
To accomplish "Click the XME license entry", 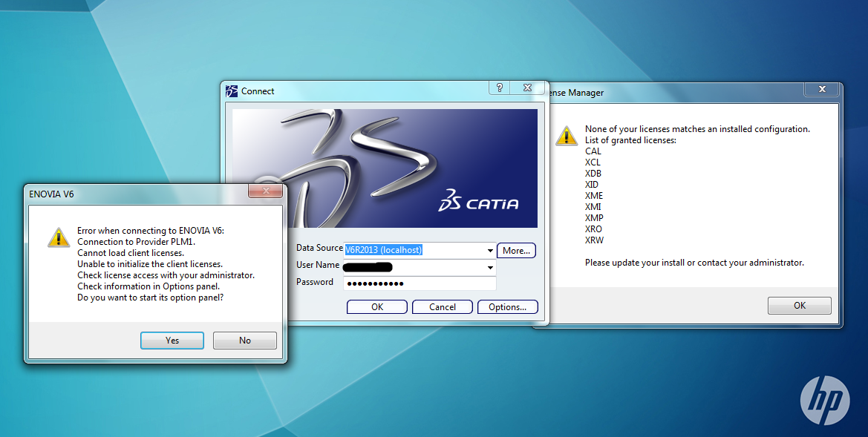I will 594,195.
